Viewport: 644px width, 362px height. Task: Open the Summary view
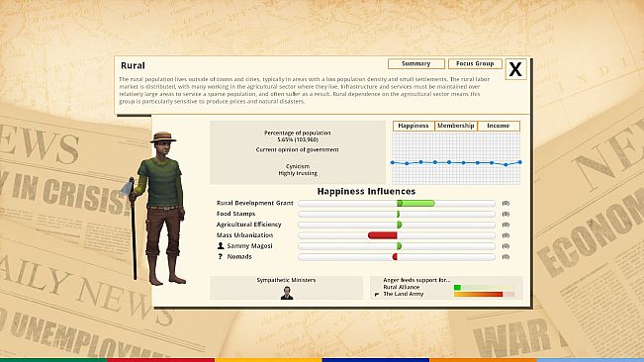click(416, 63)
